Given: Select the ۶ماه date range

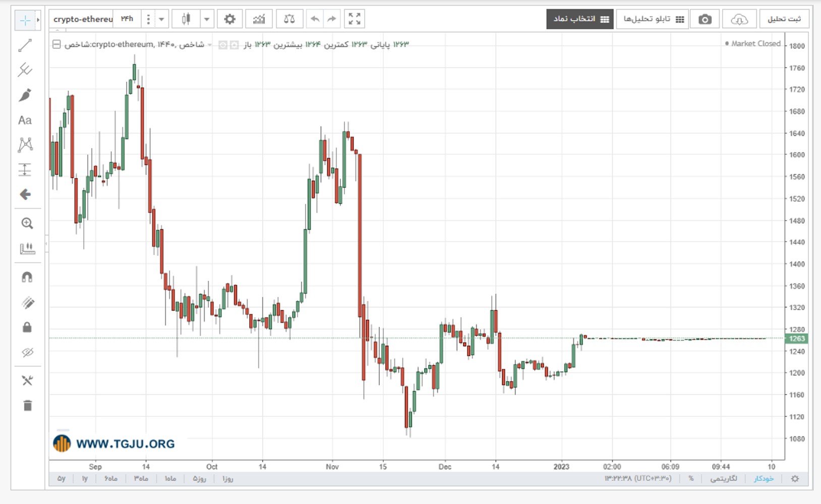Looking at the screenshot, I should [x=111, y=479].
